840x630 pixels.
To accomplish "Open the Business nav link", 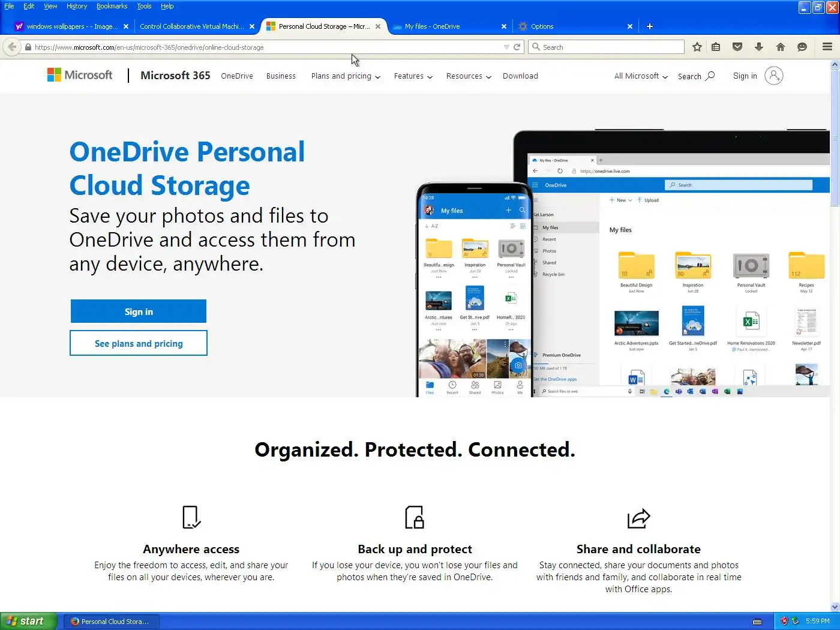I will (281, 76).
